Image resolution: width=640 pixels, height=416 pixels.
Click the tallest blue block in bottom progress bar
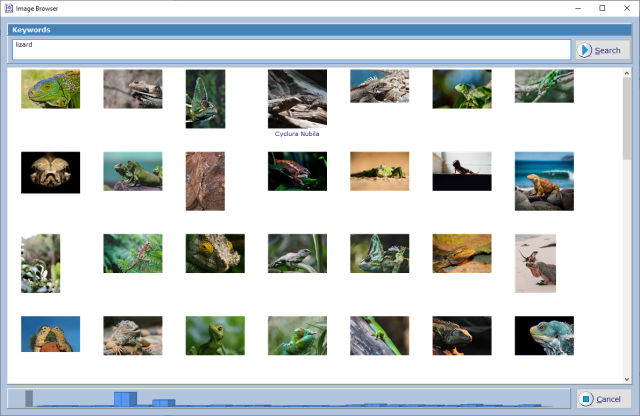(125, 399)
